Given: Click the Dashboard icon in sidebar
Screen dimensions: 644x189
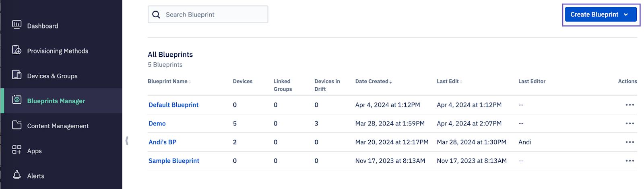Looking at the screenshot, I should click(17, 25).
